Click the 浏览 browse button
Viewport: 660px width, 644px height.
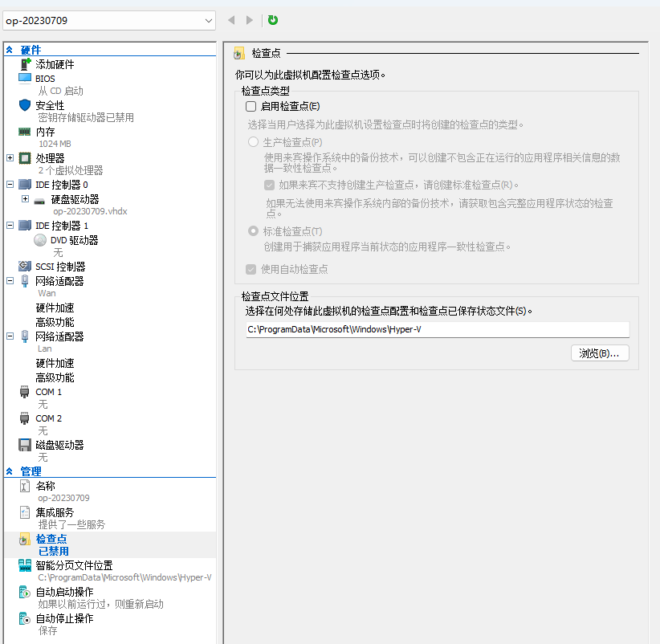[599, 353]
